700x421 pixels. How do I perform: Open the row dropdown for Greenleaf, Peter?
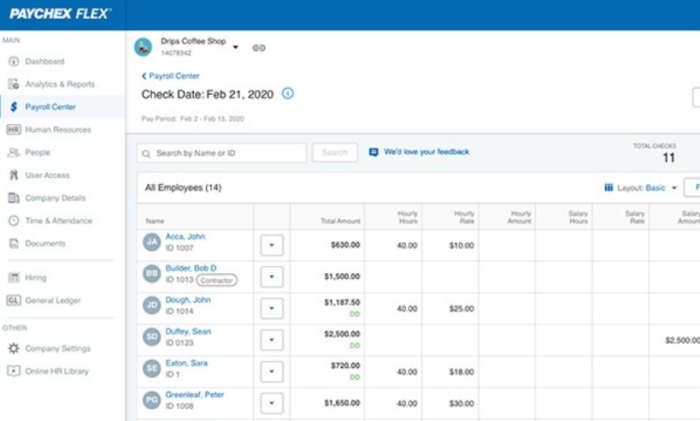point(272,404)
